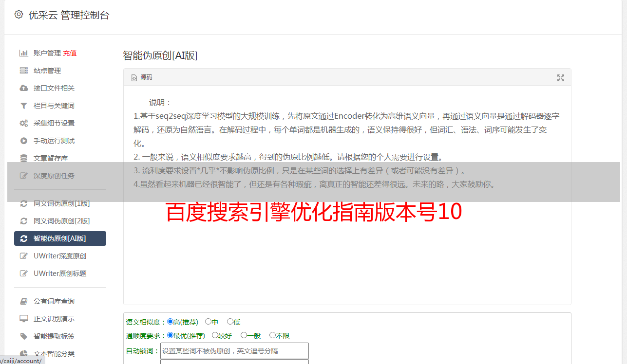This screenshot has height=364, width=627.
Task: Open the 智能伪原创[AI版] sidebar item
Action: [60, 238]
